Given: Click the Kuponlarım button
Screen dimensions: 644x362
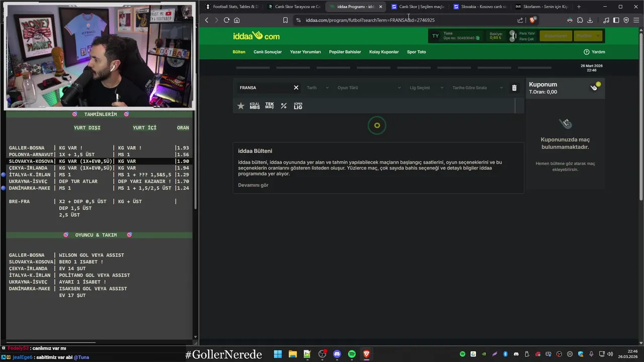Looking at the screenshot, I should 555,36.
